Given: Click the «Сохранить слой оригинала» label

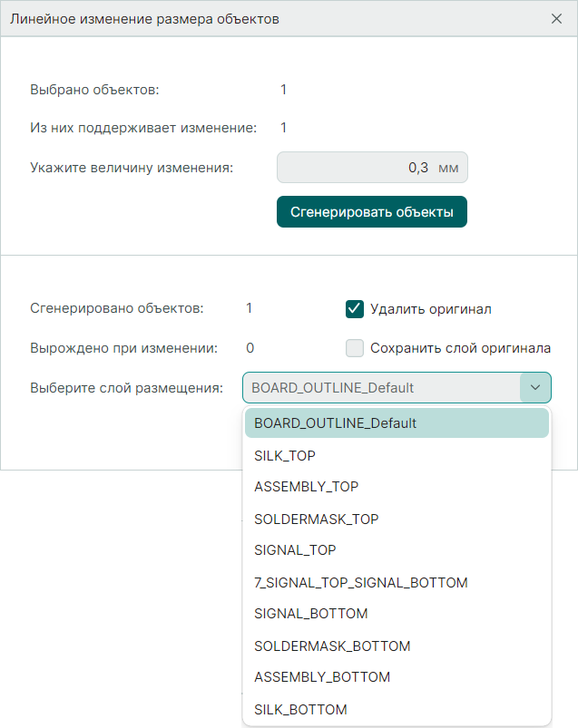Looking at the screenshot, I should point(460,348).
